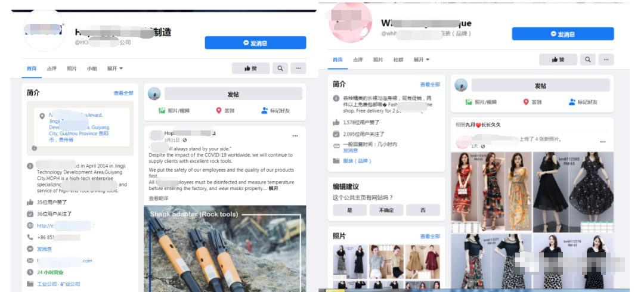Open the options ellipsis on the dress photos post

pyautogui.click(x=602, y=142)
